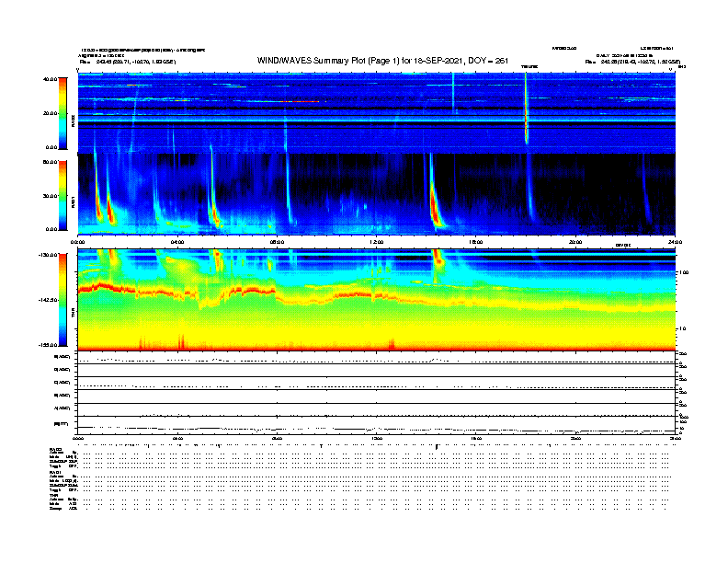This screenshot has width=728, height=563.
Task: Click the TNR panel color scale bar
Action: tap(63, 300)
